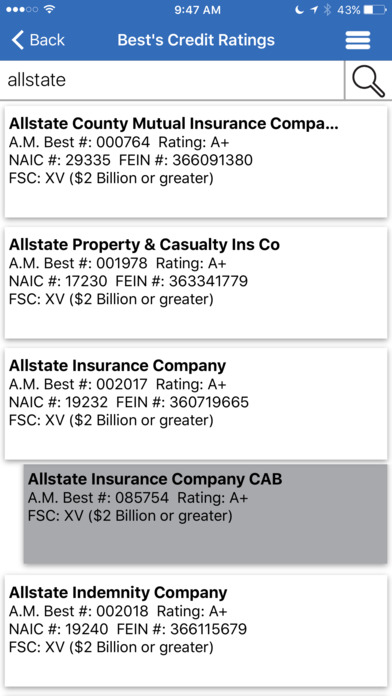Tap the Best's Credit Ratings title
This screenshot has height=696, width=392.
[x=196, y=40]
